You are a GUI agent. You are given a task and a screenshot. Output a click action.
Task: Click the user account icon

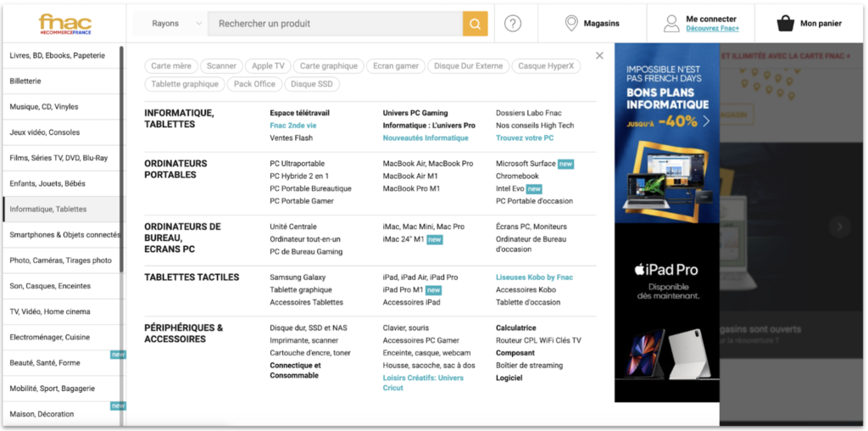pos(671,23)
